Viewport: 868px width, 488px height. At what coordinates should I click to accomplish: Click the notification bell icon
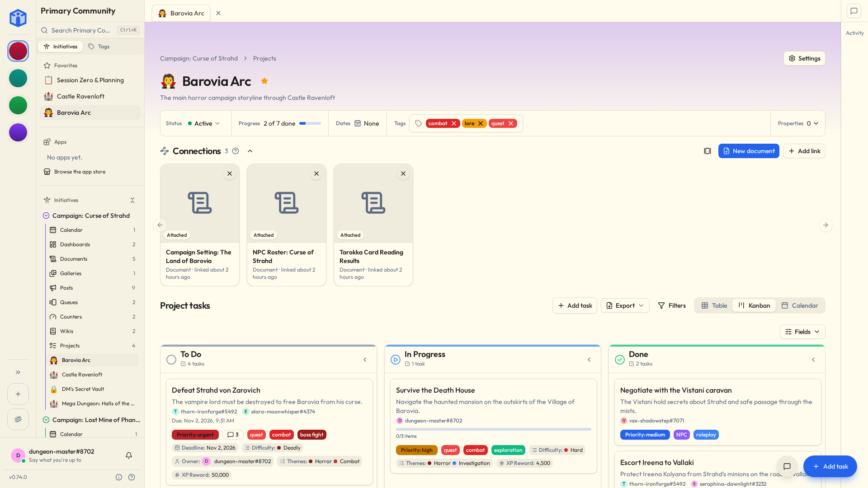click(129, 455)
